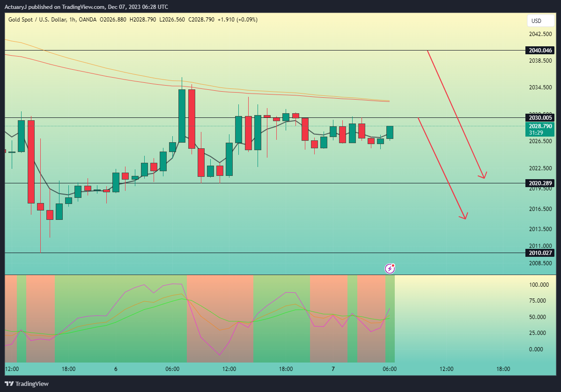Click the C2028.790 close value in header
Screen dimensions: 561x392
[201, 20]
